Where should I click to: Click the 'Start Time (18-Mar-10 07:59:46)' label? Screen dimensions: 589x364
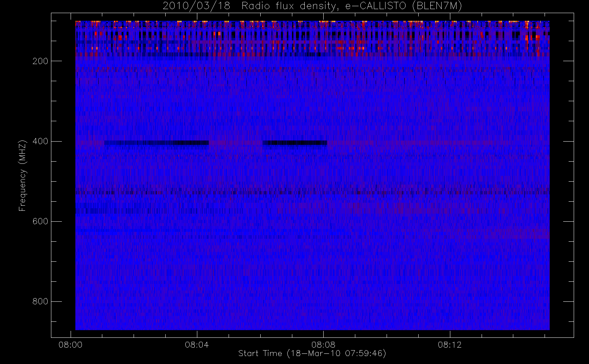click(312, 353)
